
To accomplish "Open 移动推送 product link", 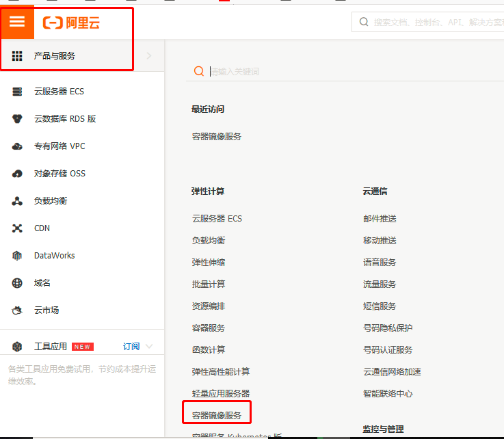I will (x=380, y=241).
